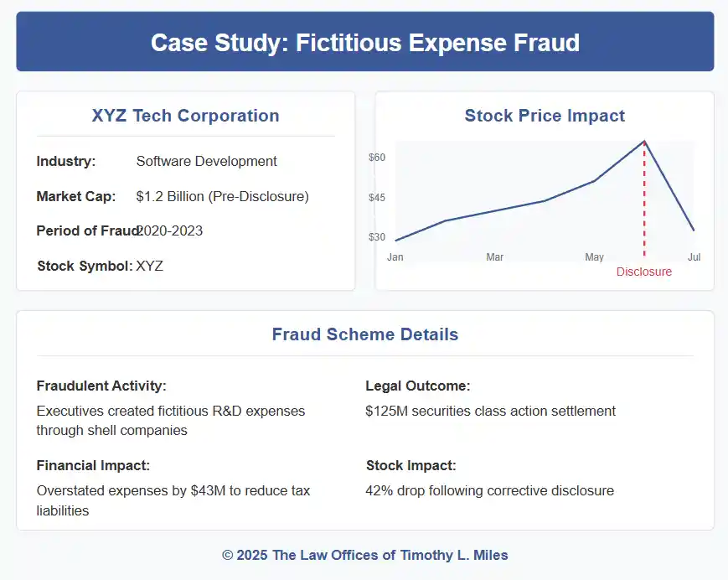Click the Stock Price Impact heading
This screenshot has width=728, height=580.
point(545,116)
